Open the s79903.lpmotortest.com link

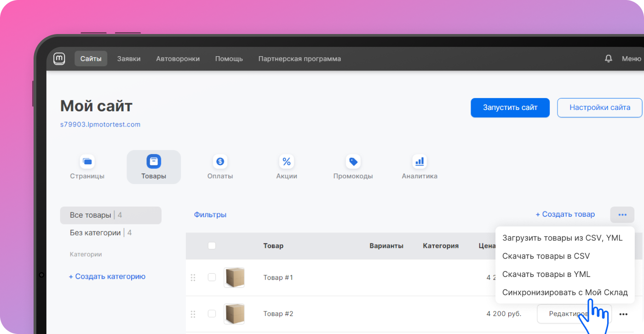100,125
